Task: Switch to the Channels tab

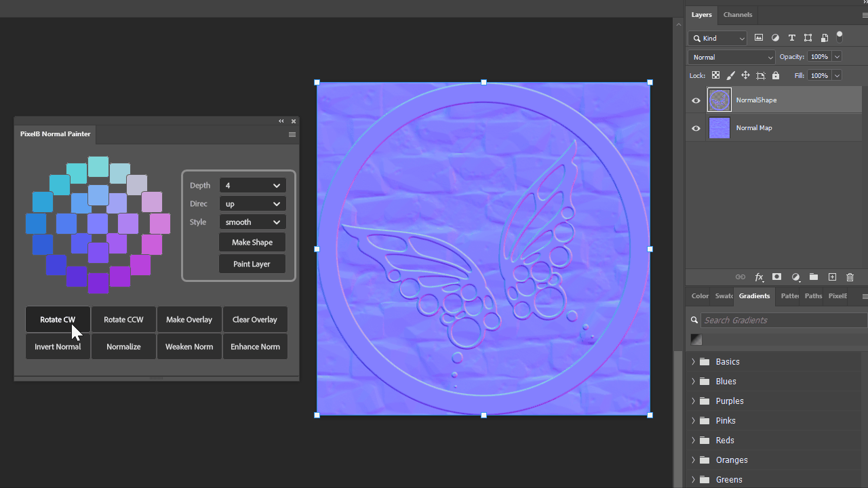Action: pos(738,15)
